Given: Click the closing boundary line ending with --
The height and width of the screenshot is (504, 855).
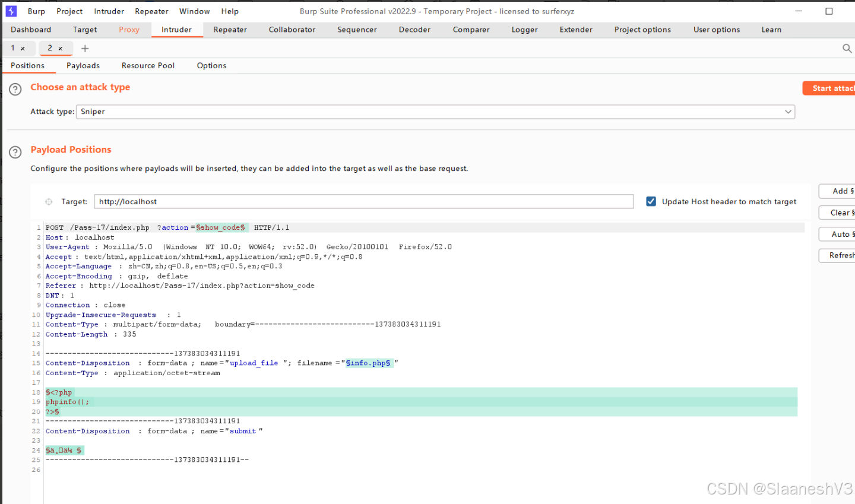Looking at the screenshot, I should point(147,459).
